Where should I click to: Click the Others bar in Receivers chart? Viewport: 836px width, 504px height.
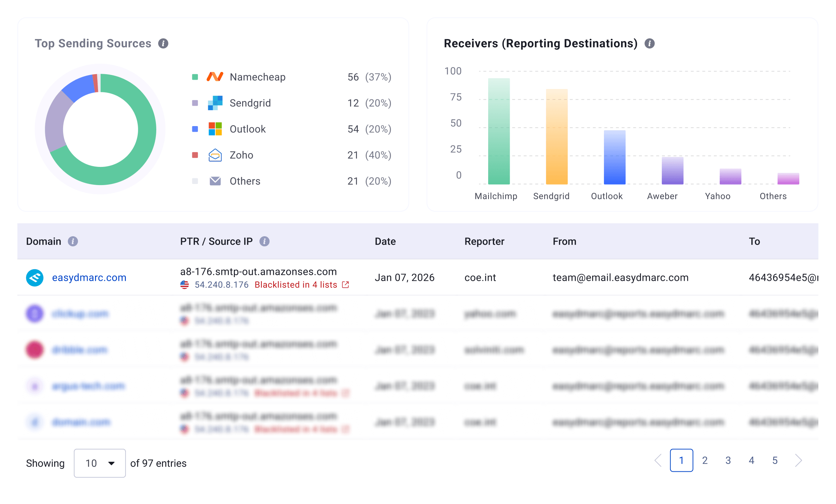click(x=788, y=179)
